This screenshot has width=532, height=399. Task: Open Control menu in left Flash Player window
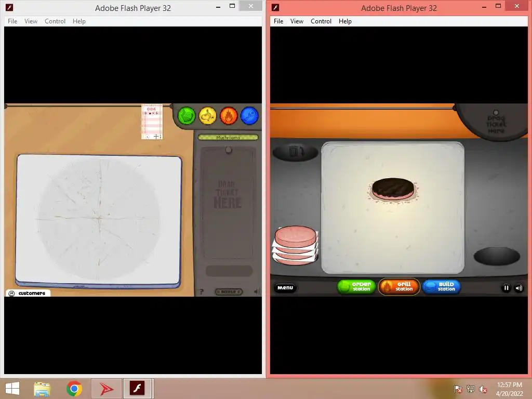tap(55, 21)
